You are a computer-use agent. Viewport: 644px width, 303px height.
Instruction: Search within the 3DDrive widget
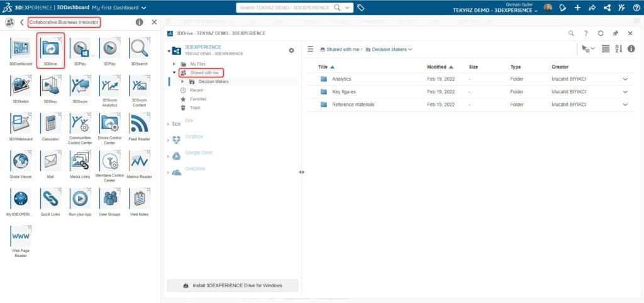(x=571, y=33)
